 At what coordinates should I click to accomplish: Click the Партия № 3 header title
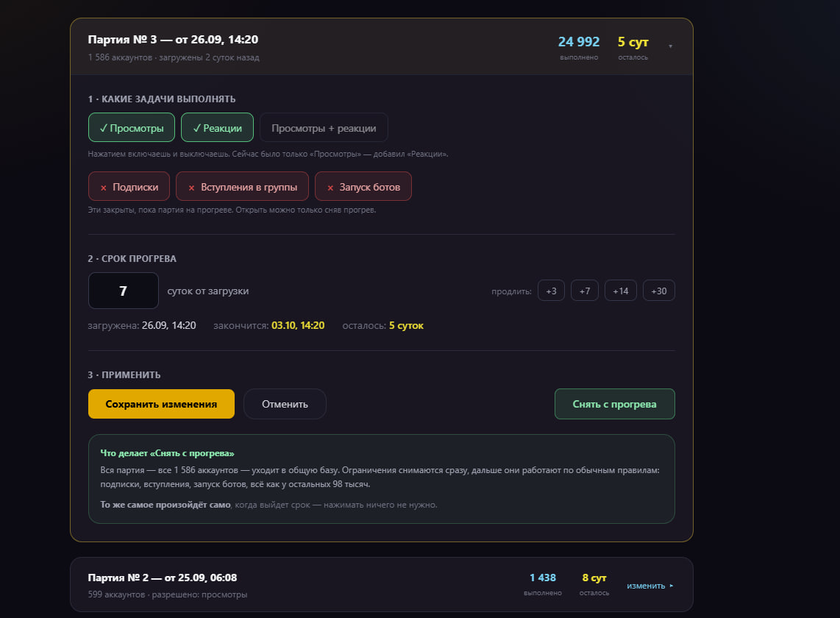coord(173,40)
